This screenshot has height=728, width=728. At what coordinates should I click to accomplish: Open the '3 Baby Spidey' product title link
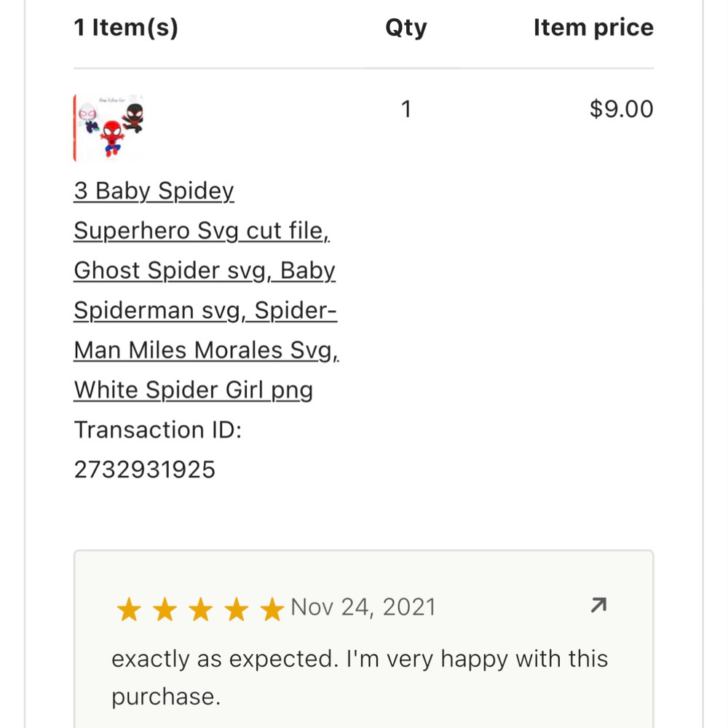(x=154, y=191)
